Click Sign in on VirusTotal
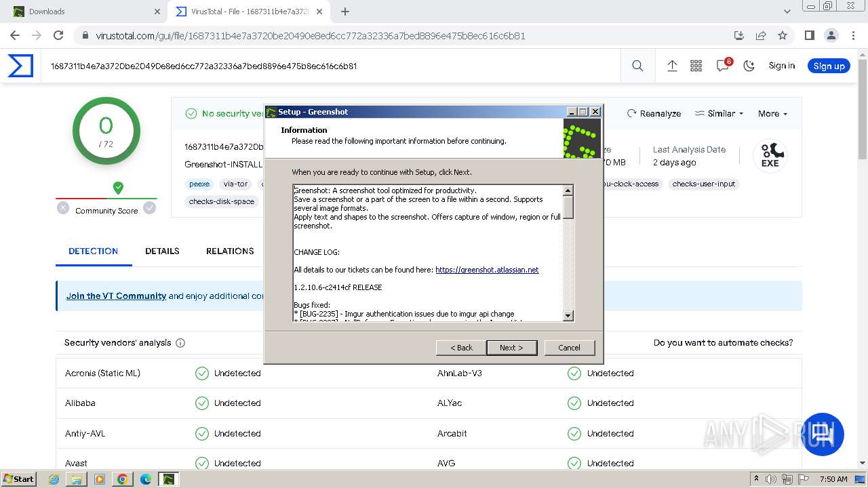This screenshot has height=488, width=868. (781, 66)
